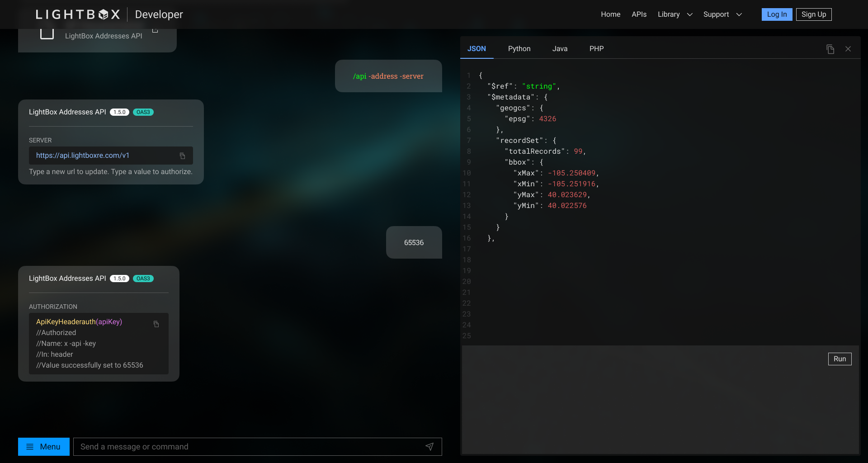
Task: Close the code viewer panel
Action: (848, 49)
